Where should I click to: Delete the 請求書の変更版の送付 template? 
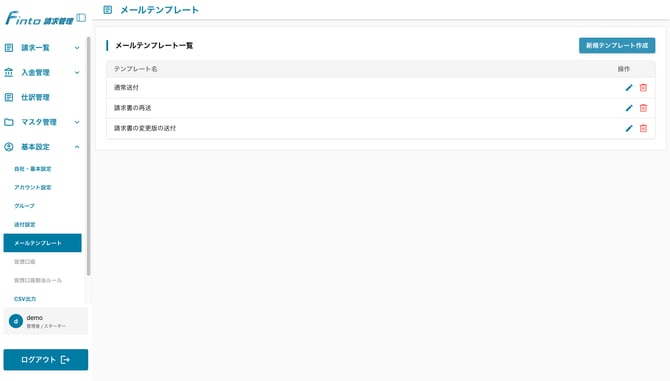pos(643,128)
